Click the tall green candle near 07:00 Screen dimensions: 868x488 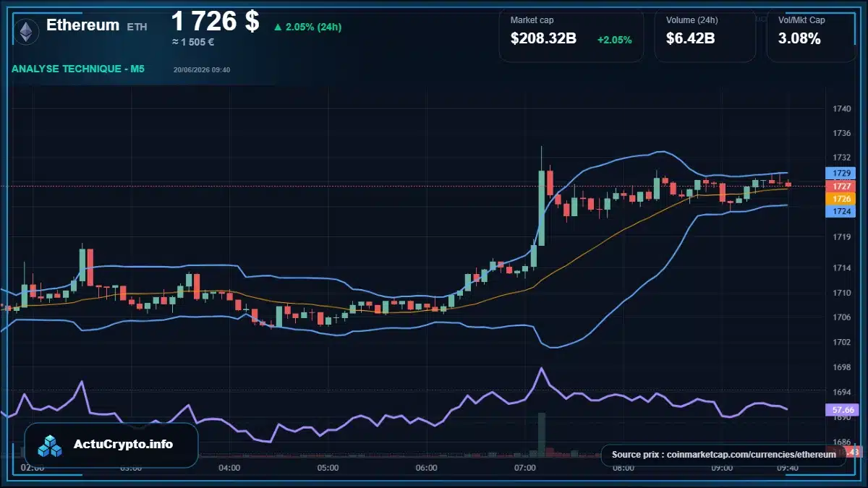pyautogui.click(x=541, y=207)
